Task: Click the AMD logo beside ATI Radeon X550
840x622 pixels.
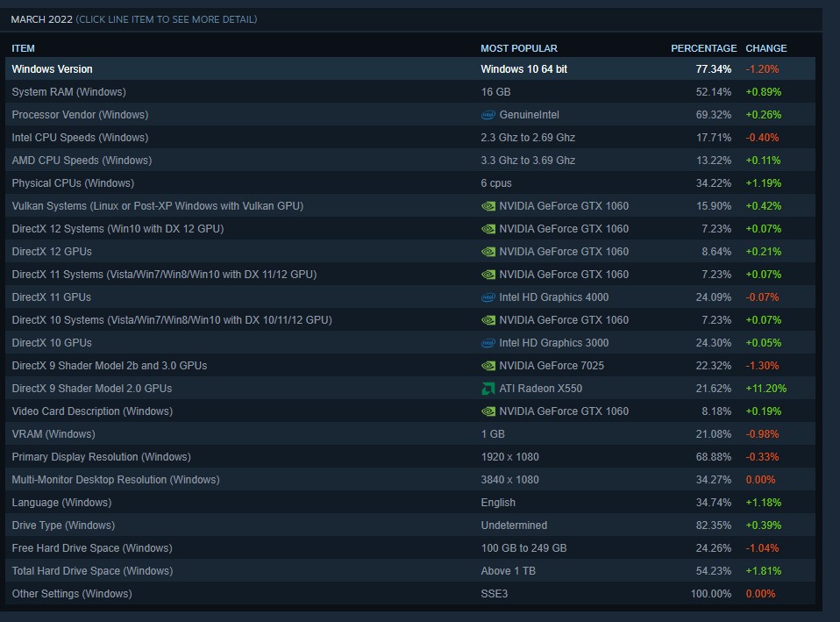Action: [x=488, y=389]
